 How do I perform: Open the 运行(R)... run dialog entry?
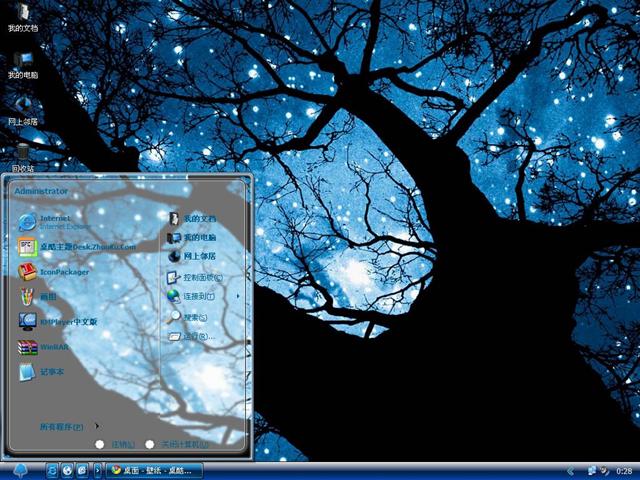point(191,336)
